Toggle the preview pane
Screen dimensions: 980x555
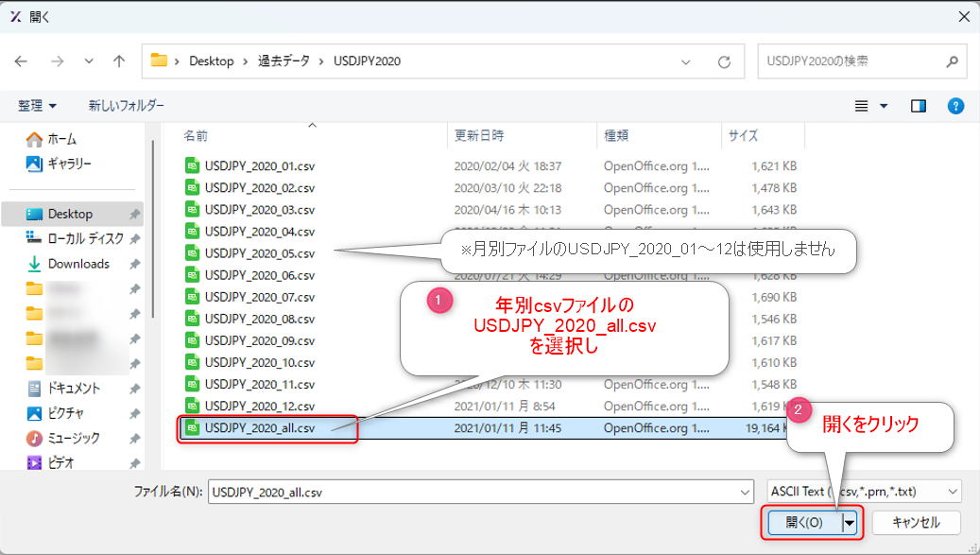(918, 106)
